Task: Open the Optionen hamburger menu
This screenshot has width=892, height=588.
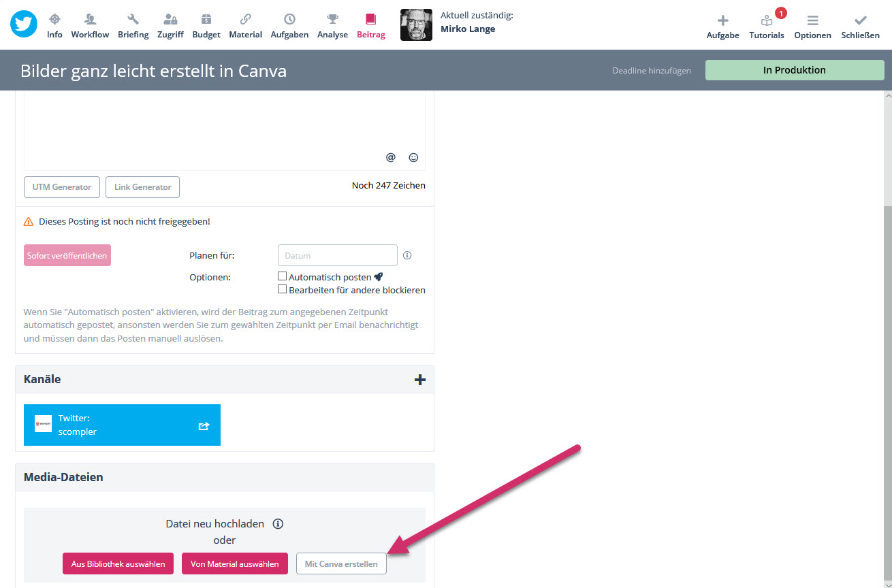Action: click(812, 26)
